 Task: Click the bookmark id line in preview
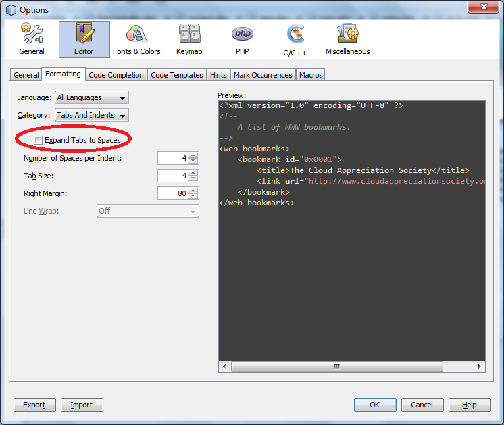click(x=290, y=159)
